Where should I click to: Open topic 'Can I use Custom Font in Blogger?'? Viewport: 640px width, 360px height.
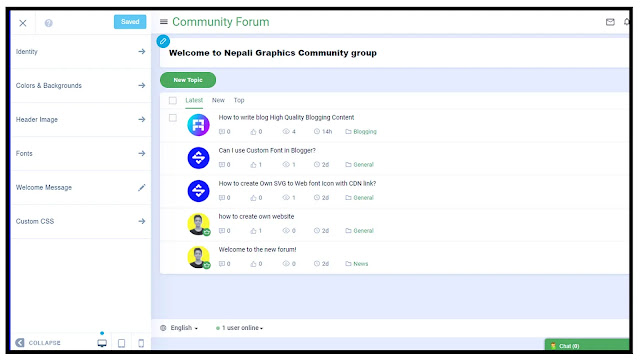(267, 150)
